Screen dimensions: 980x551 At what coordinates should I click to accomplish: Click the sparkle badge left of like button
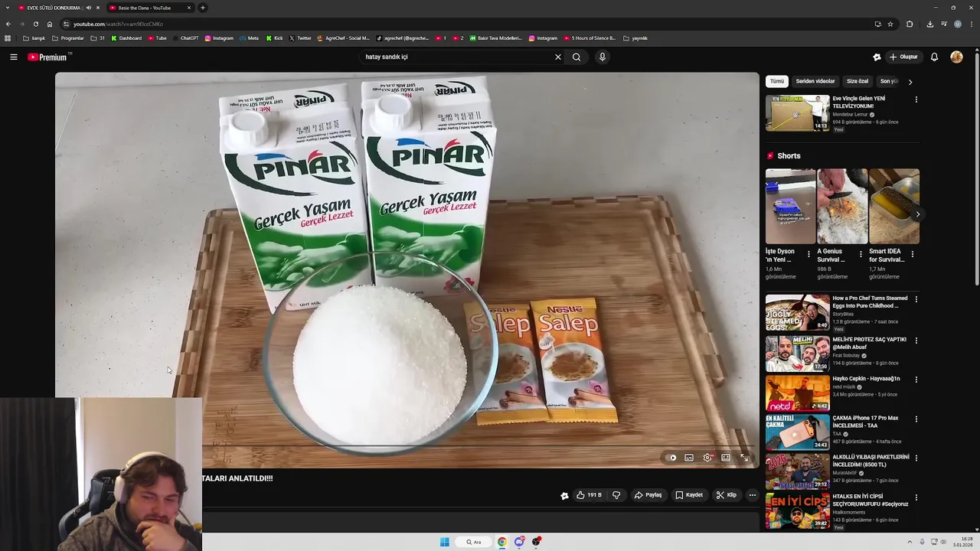click(x=564, y=495)
